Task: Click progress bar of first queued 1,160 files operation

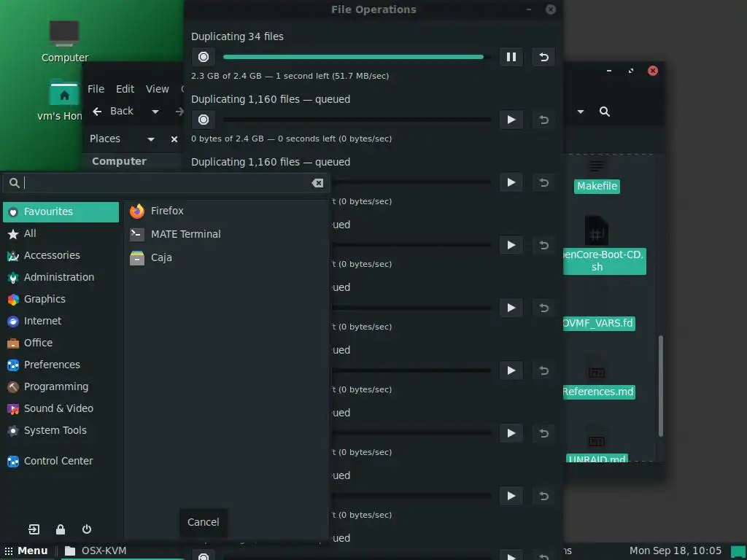Action: (x=357, y=120)
